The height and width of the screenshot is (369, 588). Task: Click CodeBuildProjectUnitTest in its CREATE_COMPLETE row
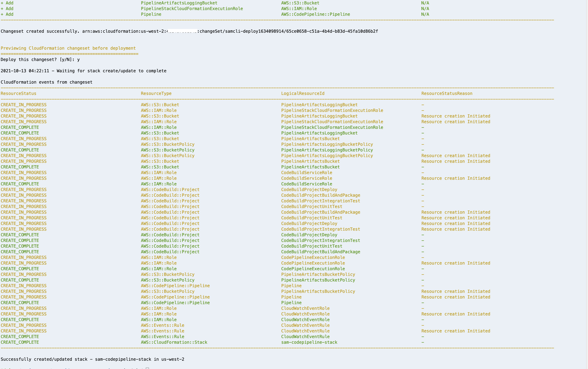click(311, 246)
